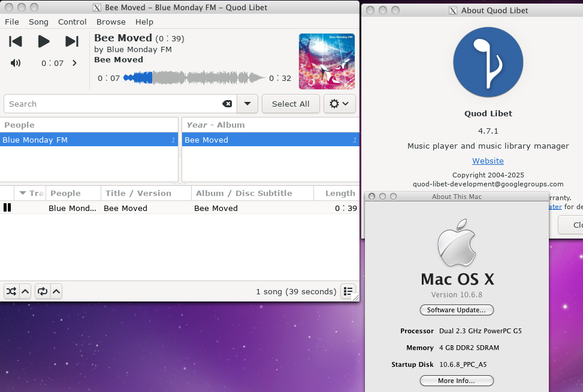Open the Help menu
The image size is (583, 392).
[x=144, y=22]
